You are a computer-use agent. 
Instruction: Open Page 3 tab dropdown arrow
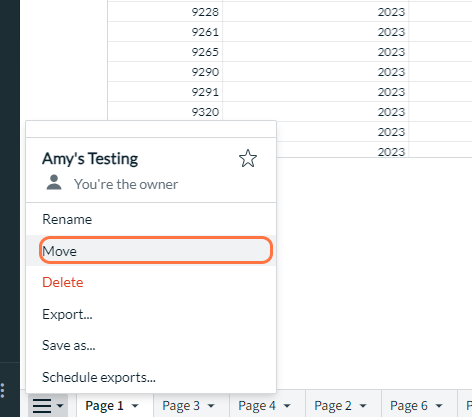(x=211, y=406)
